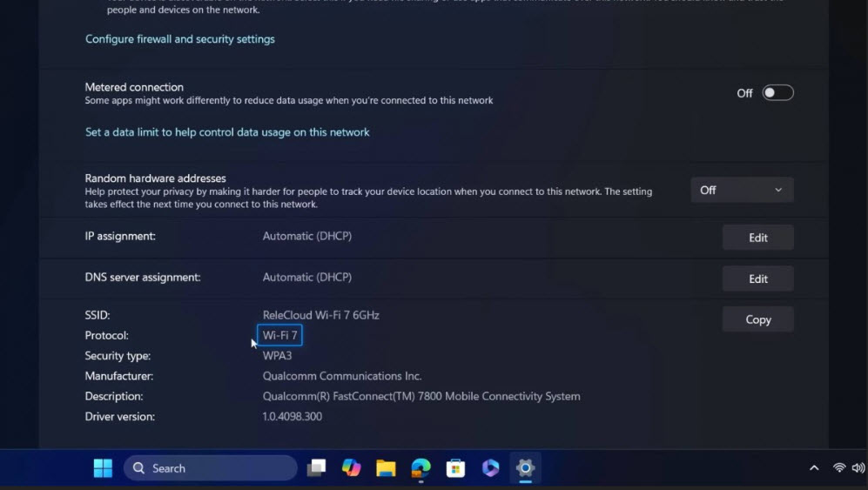868x490 pixels.
Task: Edit the IP assignment setting
Action: tap(757, 238)
